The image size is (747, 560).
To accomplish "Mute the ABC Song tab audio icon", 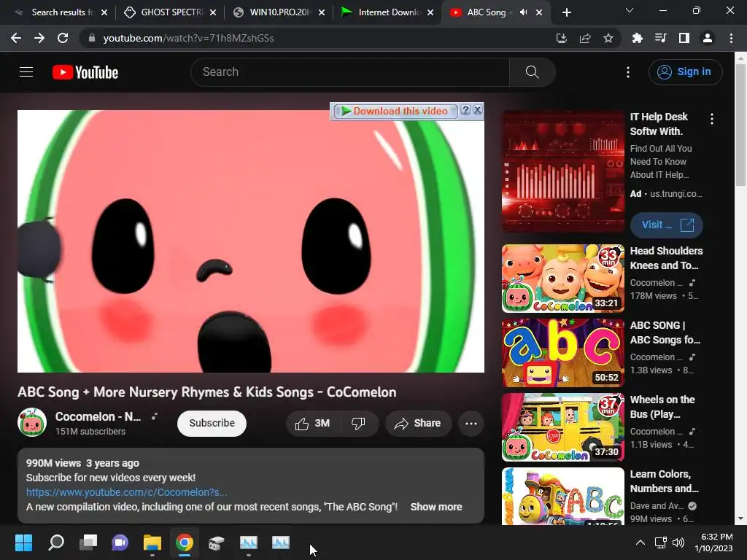I will coord(524,12).
